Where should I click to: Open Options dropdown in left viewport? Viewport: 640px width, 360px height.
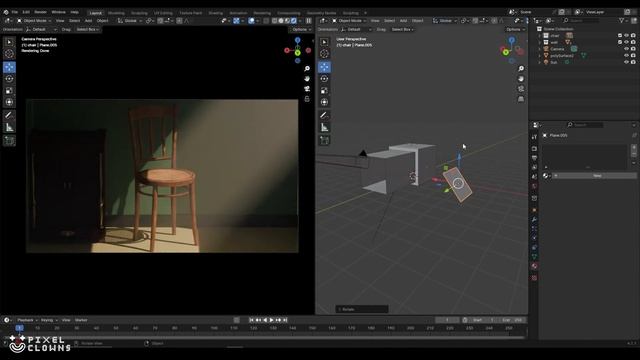301,29
